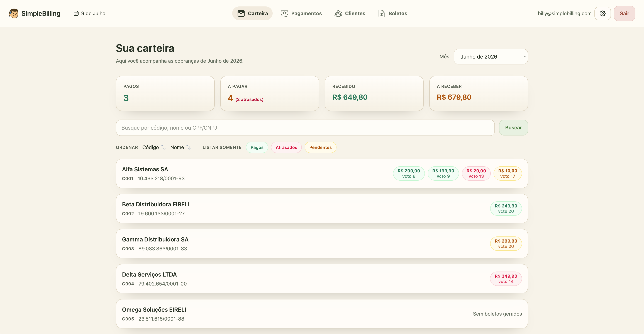Image resolution: width=644 pixels, height=334 pixels.
Task: Open the R$ 299,90 vcto 20 boleto chip
Action: 506,243
